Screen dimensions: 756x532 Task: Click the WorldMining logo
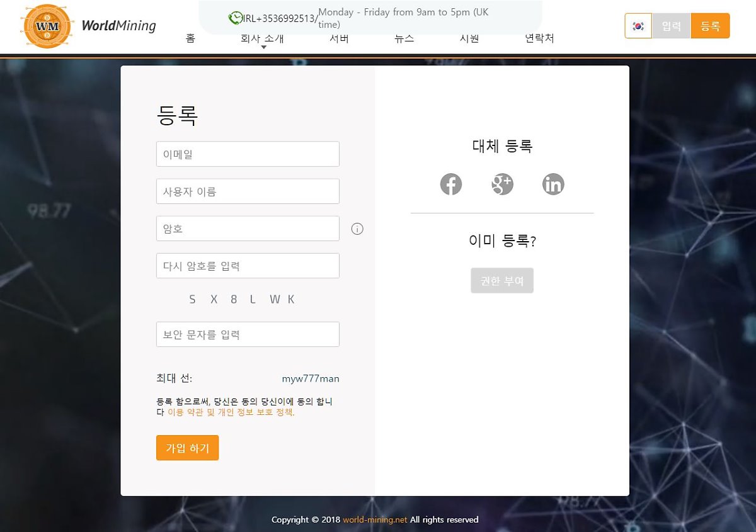(87, 26)
